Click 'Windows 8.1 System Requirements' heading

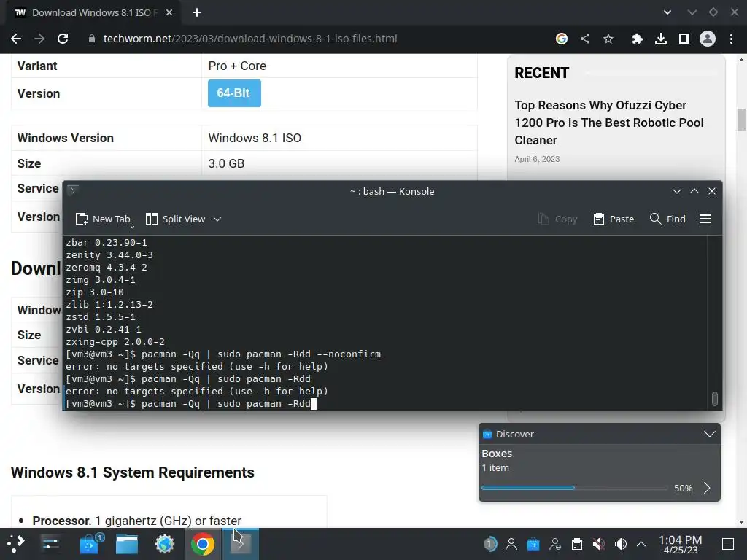[133, 472]
